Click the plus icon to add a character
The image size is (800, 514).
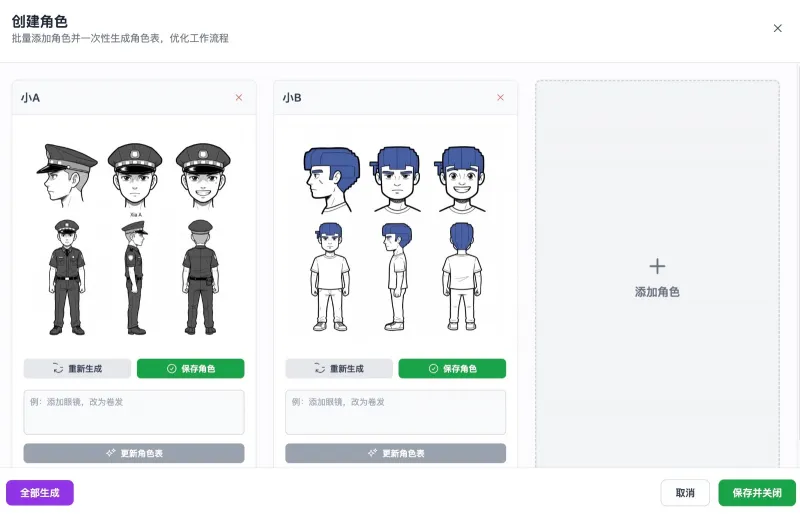[x=657, y=266]
